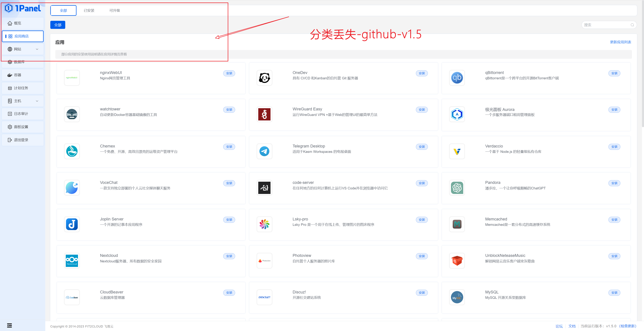Image resolution: width=644 pixels, height=331 pixels.
Task: Toggle the 全部 category filter button
Action: coord(58,25)
